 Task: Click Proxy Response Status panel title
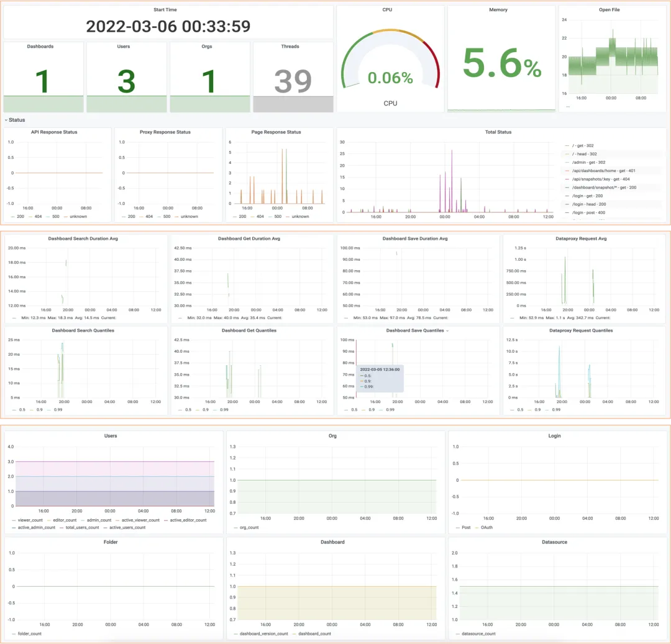click(165, 132)
